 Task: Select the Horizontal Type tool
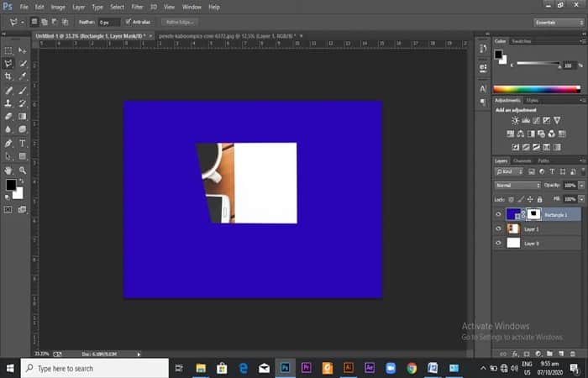tap(23, 144)
